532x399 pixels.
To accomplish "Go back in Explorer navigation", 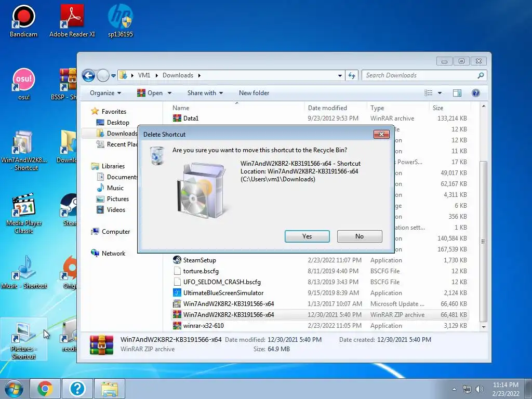I will [x=88, y=75].
